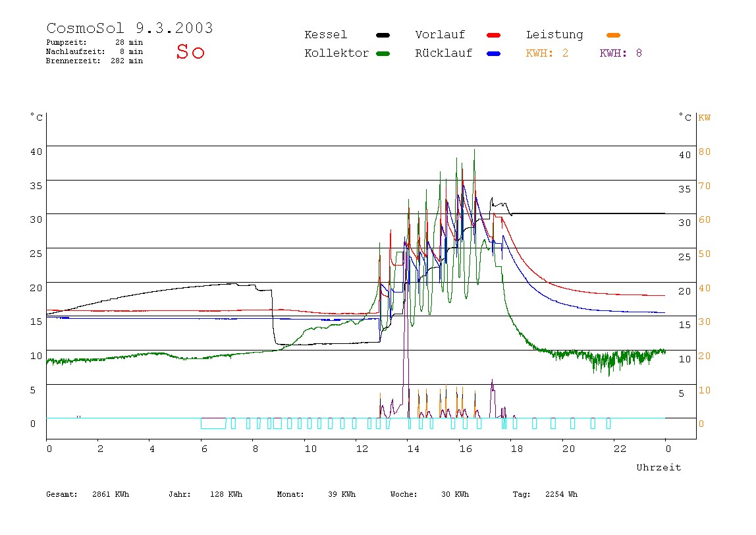Select the "30 KWh" weekly value

(x=455, y=494)
